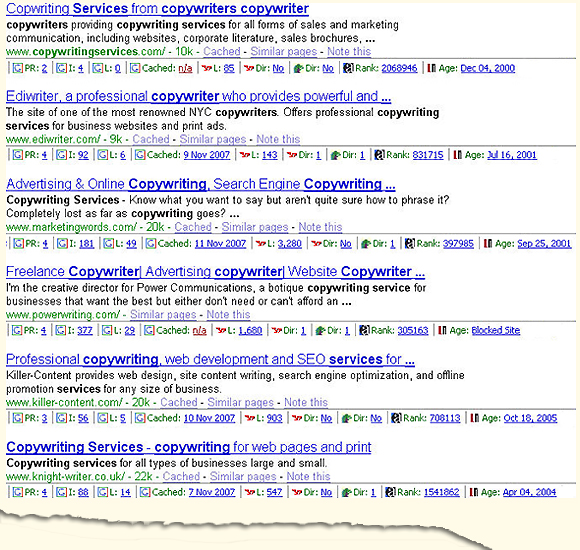Open the 'Copwriting Services from copywriters' result

[x=158, y=9]
